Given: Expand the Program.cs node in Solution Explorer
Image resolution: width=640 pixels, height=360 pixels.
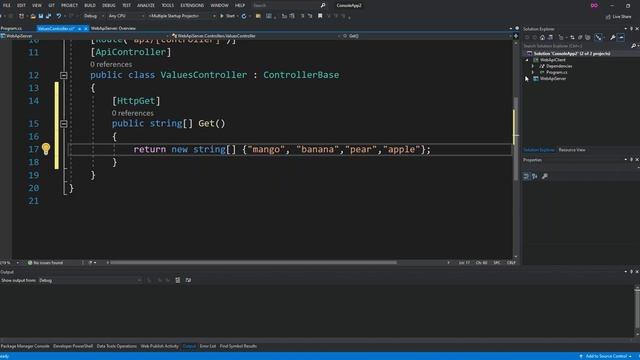Looking at the screenshot, I should click(533, 72).
